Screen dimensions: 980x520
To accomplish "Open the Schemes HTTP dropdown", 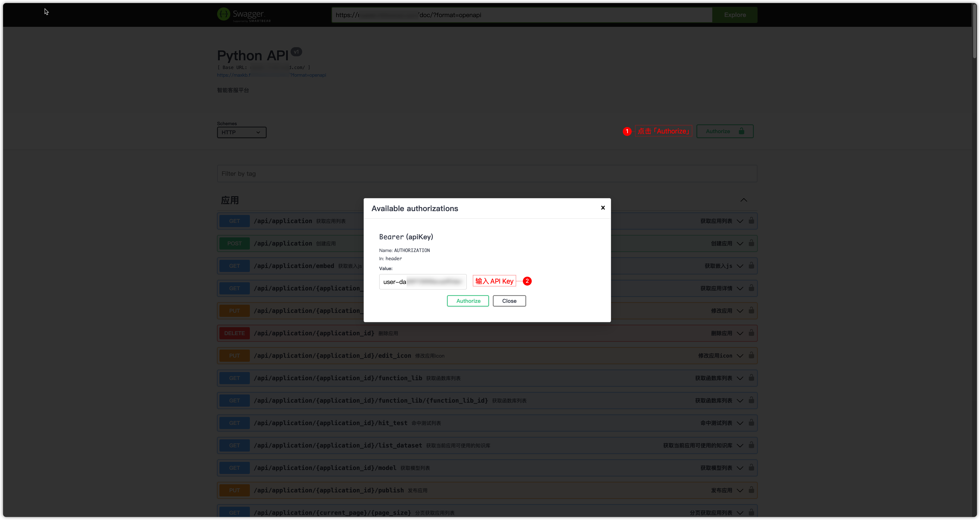I will (241, 132).
